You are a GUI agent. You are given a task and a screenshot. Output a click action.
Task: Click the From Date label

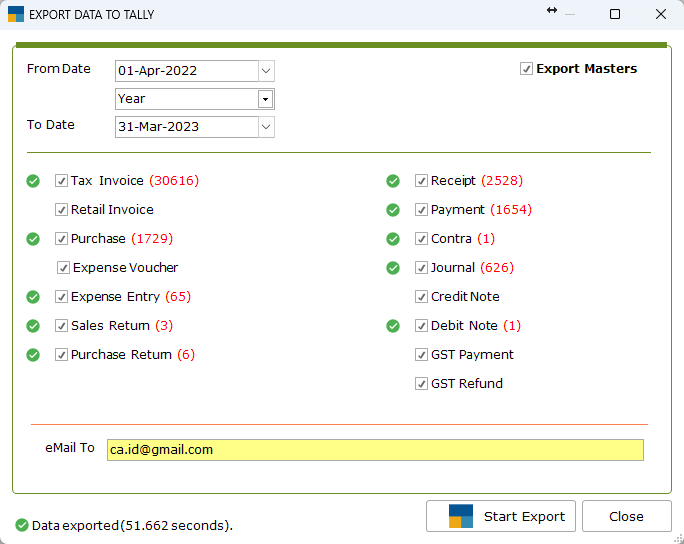58,69
